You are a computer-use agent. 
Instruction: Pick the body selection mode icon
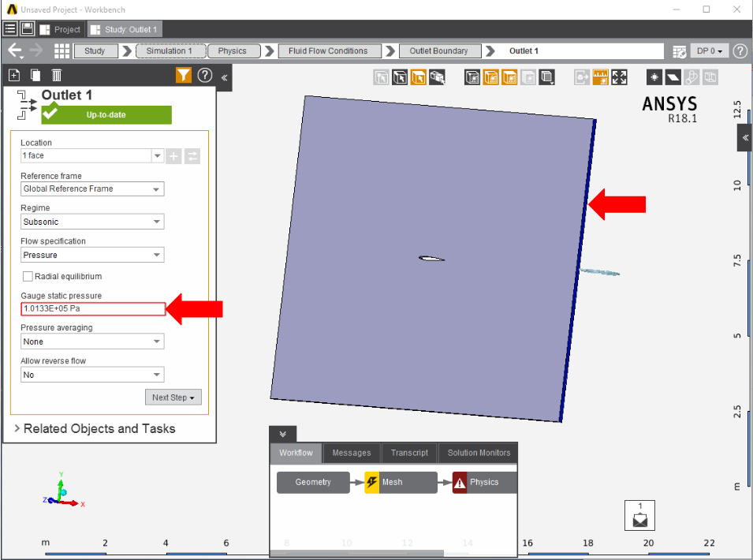tap(437, 77)
